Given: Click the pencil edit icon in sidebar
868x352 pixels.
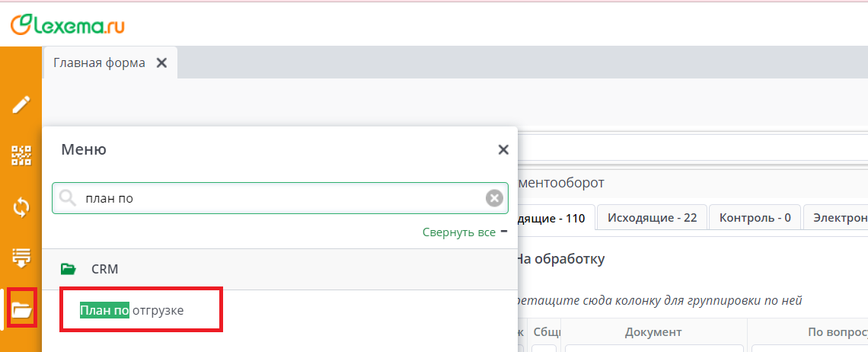Looking at the screenshot, I should point(21,104).
